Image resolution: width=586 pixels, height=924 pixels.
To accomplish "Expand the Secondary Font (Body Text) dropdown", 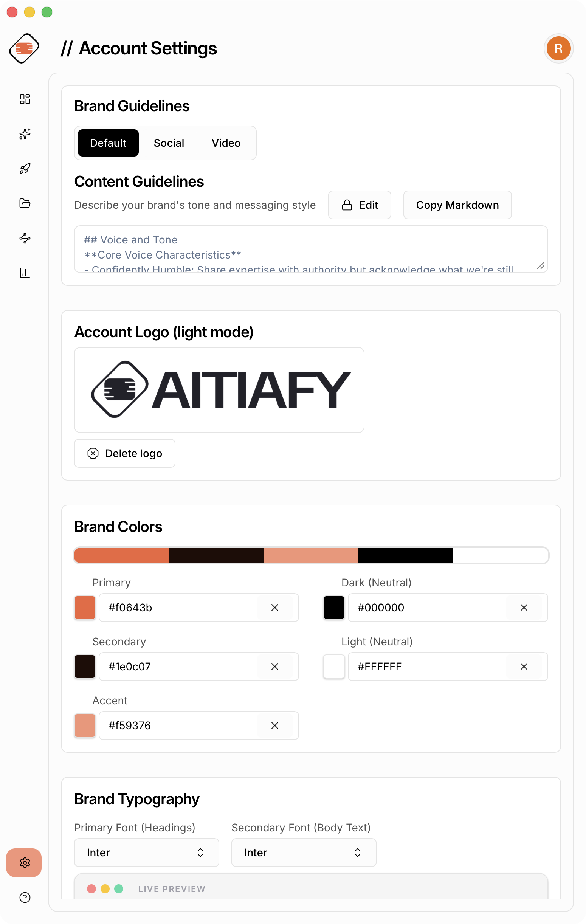I will click(304, 853).
